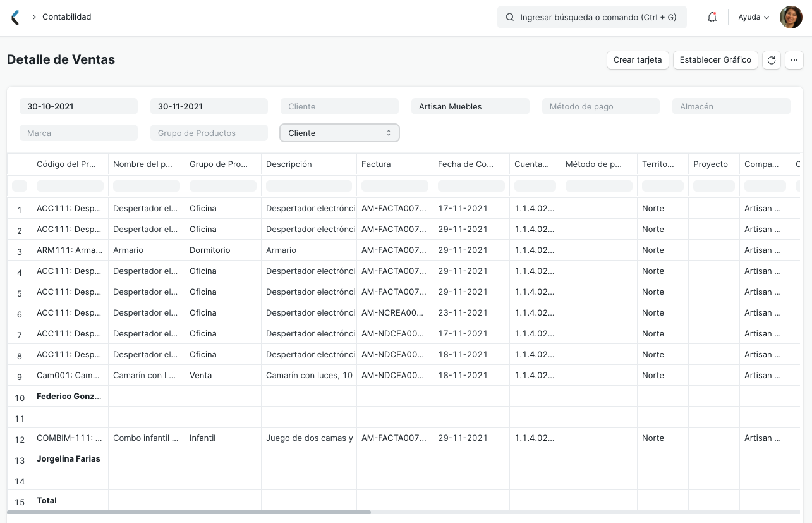The width and height of the screenshot is (812, 523).
Task: Edit the end date 30-11-2021
Action: pos(209,106)
